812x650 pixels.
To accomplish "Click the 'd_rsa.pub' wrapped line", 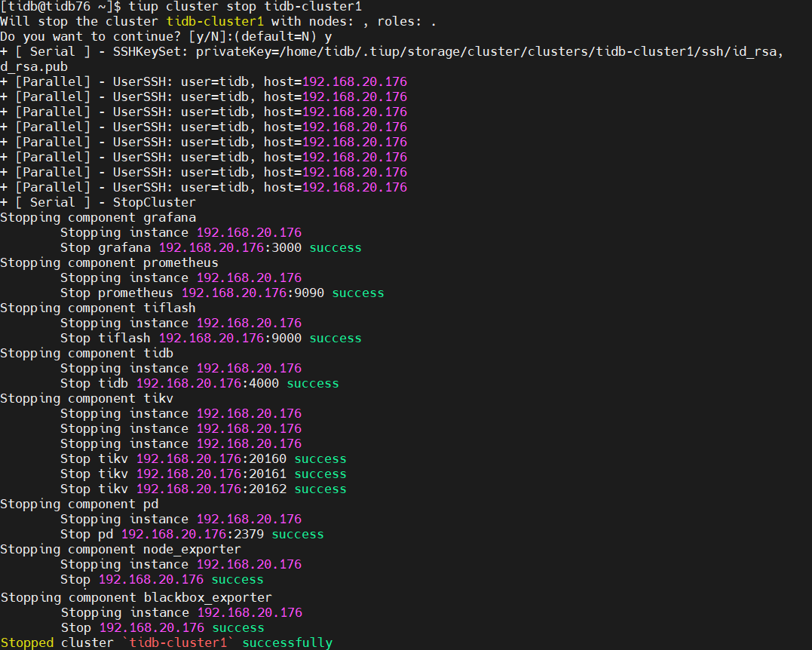I will [x=34, y=67].
